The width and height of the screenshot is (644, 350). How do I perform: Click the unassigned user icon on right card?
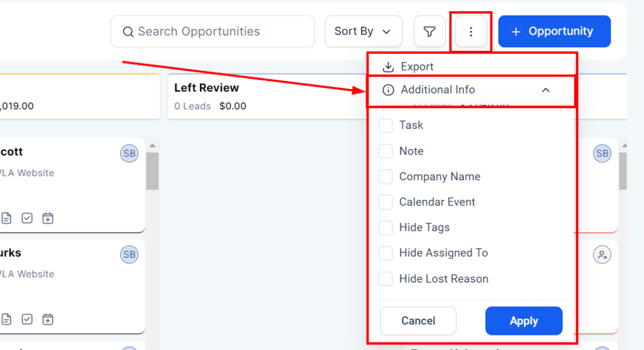click(602, 254)
